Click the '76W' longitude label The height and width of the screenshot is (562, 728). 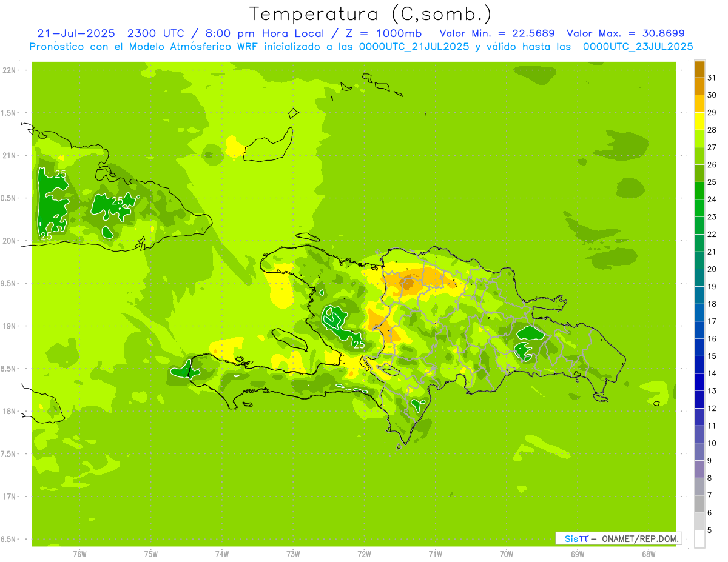point(79,554)
